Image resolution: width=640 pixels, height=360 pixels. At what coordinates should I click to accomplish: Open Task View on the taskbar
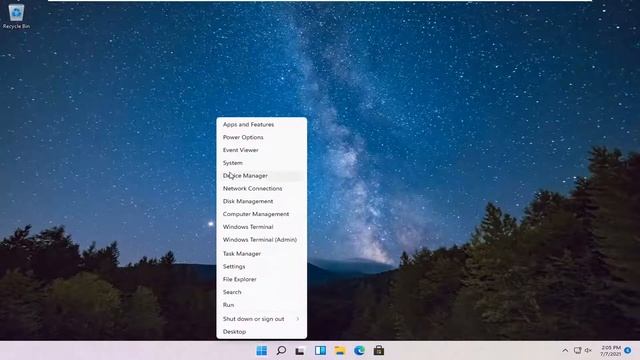300,351
